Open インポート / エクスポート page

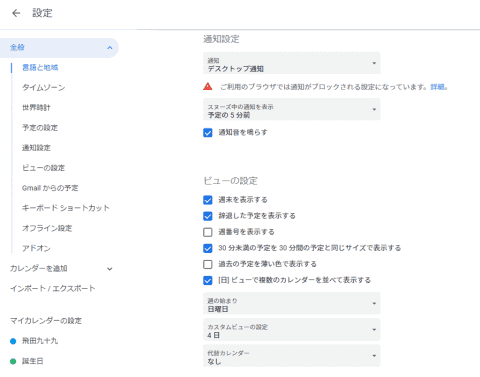tap(52, 288)
